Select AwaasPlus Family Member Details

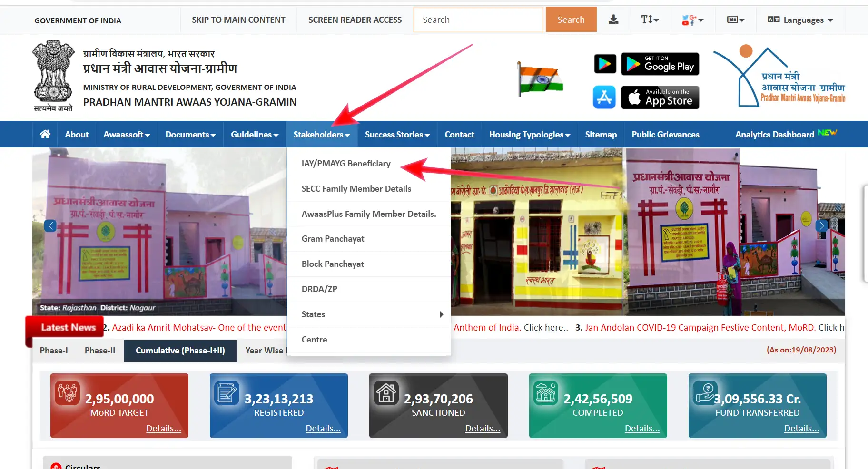[369, 214]
